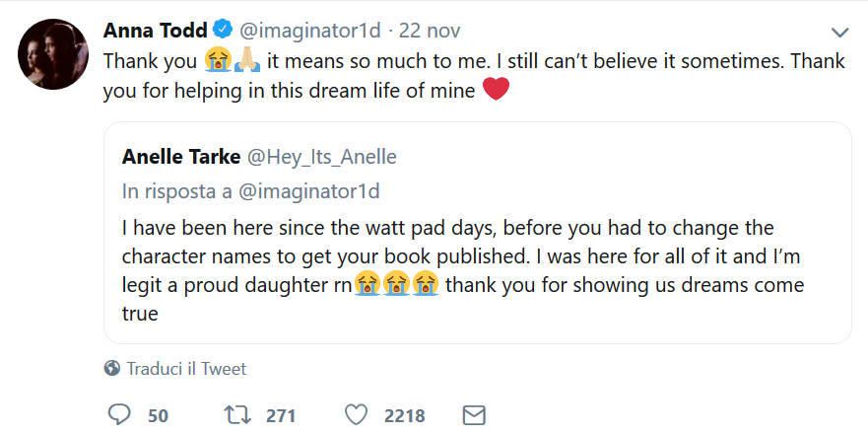Image resolution: width=868 pixels, height=434 pixels.
Task: Open Anelle Tarke's name in quoted tweet
Action: point(181,158)
